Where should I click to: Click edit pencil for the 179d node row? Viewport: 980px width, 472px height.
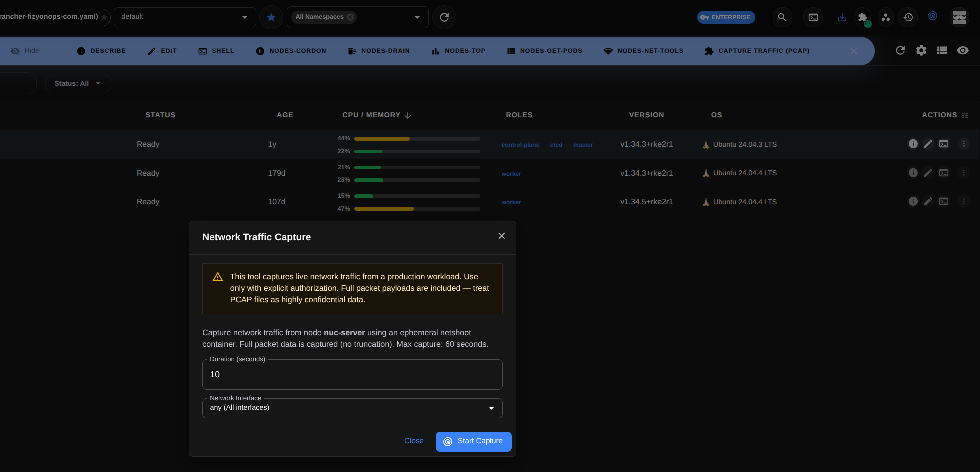point(928,173)
